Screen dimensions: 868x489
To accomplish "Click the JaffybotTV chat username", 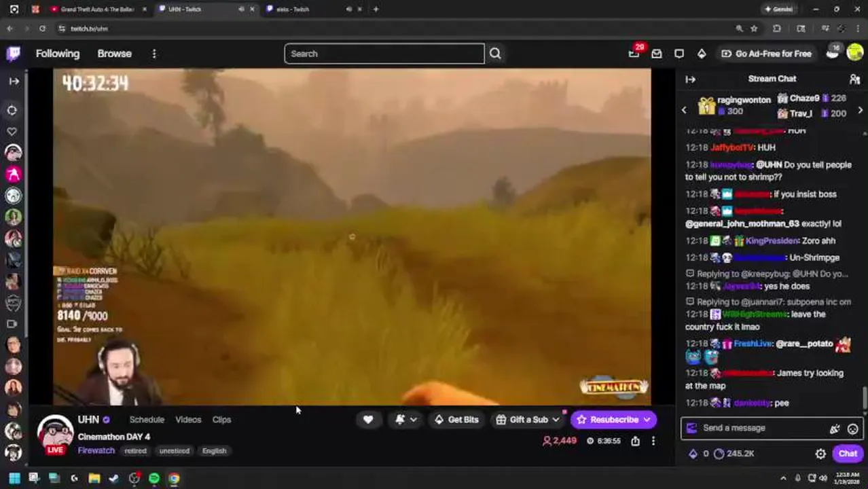I will pyautogui.click(x=732, y=147).
